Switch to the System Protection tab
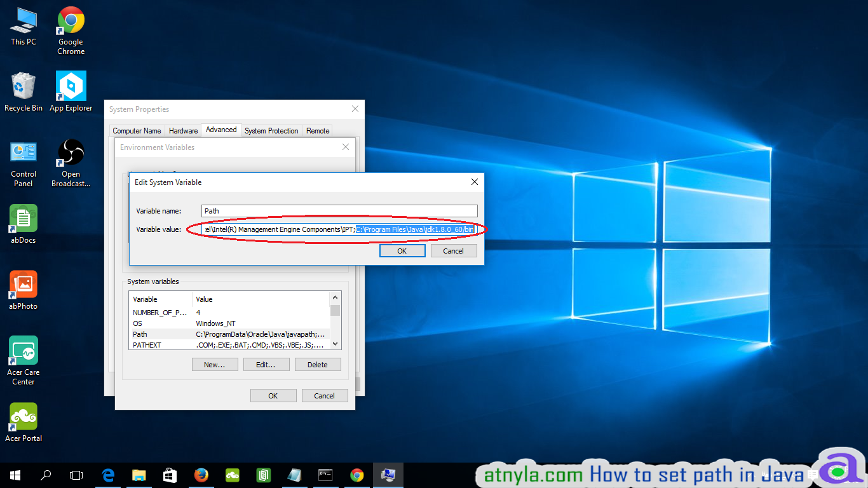The width and height of the screenshot is (868, 488). [x=271, y=130]
